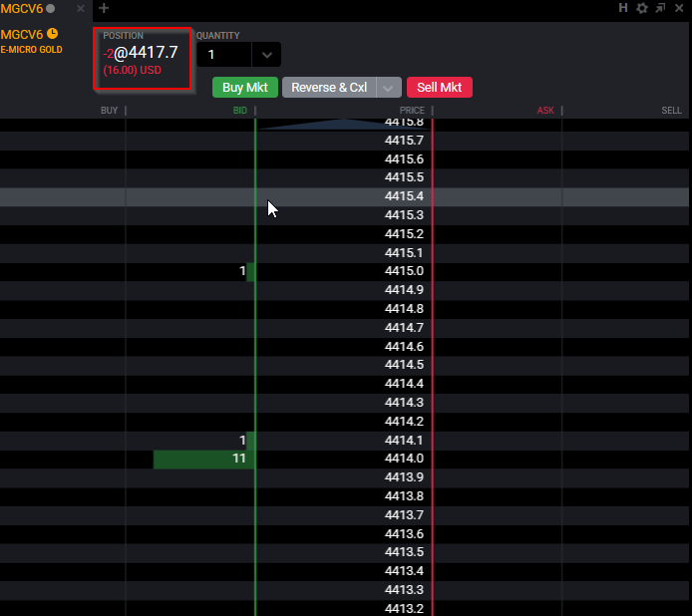Screen dimensions: 692x616
Task: Click price 4414.8 in the ladder
Action: point(404,309)
